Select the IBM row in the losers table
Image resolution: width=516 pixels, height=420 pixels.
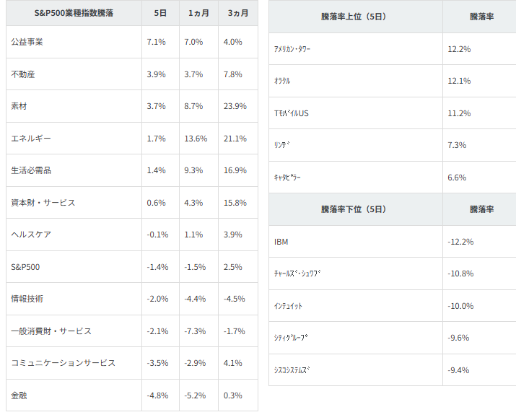tap(281, 242)
